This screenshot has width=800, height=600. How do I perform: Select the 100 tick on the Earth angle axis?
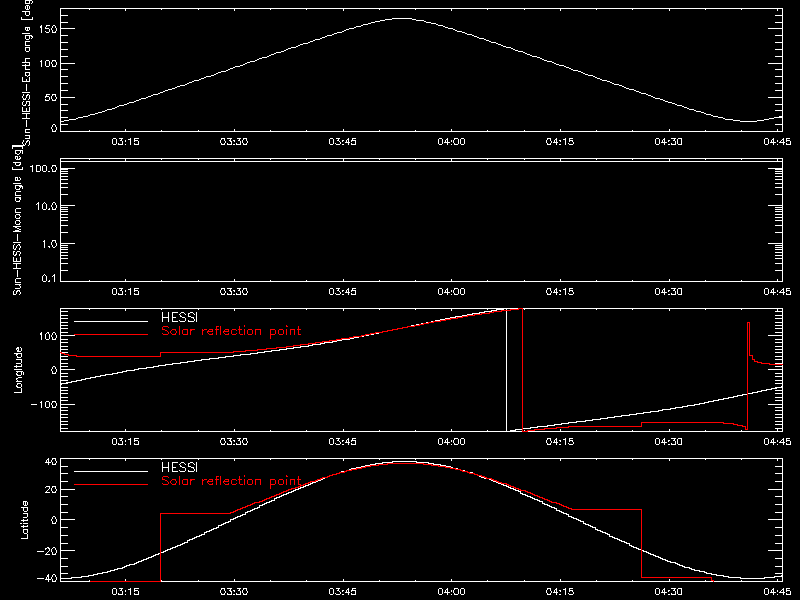coord(47,64)
